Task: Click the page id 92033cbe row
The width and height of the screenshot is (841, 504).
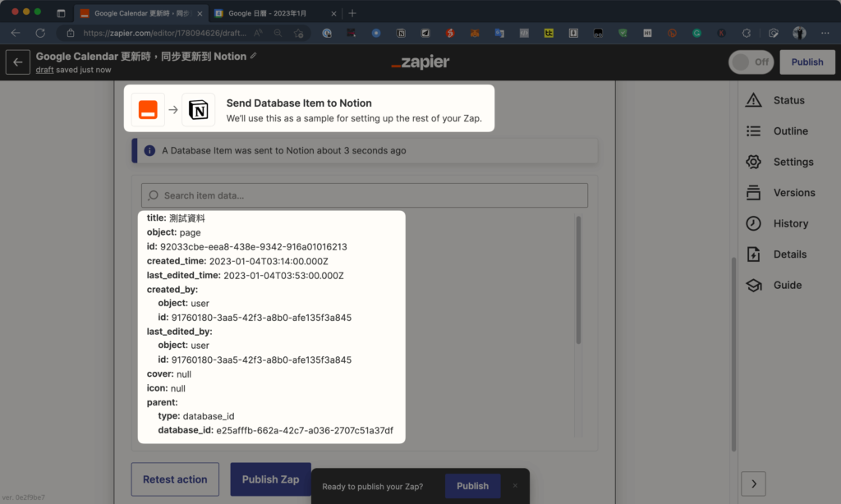Action: pyautogui.click(x=246, y=246)
